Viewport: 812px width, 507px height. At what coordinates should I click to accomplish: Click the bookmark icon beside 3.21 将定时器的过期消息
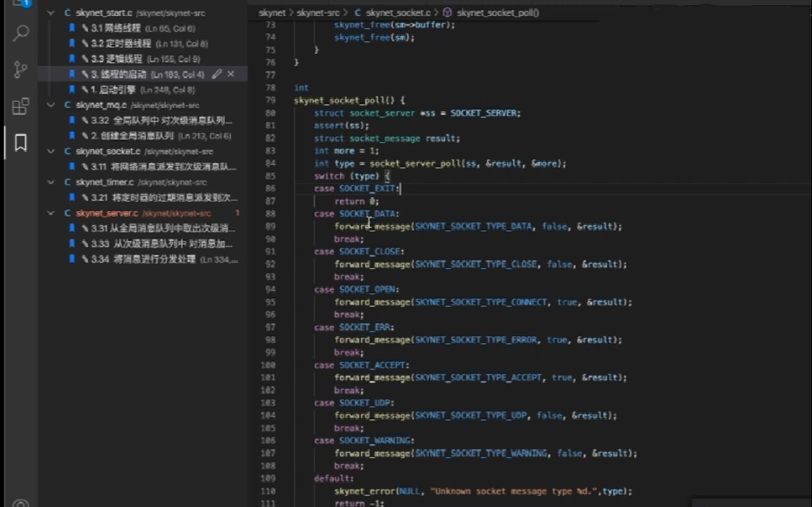[x=72, y=197]
